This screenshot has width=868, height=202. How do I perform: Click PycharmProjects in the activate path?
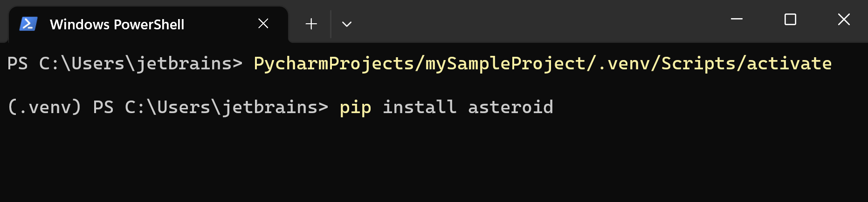(334, 63)
